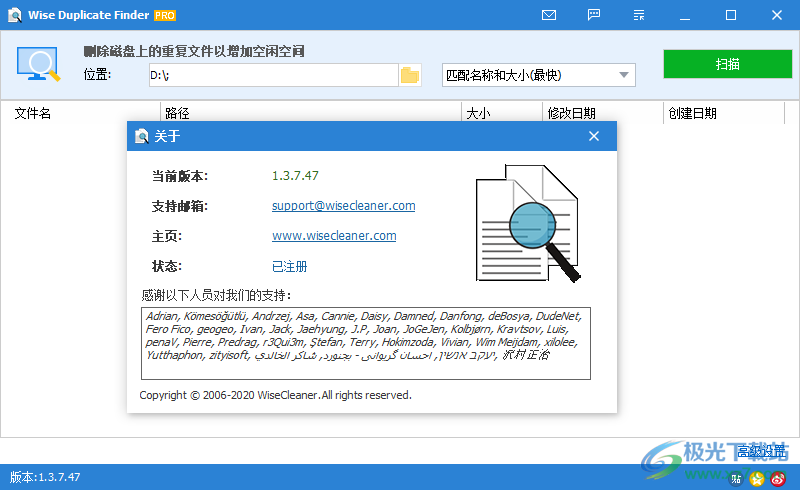Click the copyright text in the about dialog
Image resolution: width=800 pixels, height=490 pixels.
pos(276,395)
